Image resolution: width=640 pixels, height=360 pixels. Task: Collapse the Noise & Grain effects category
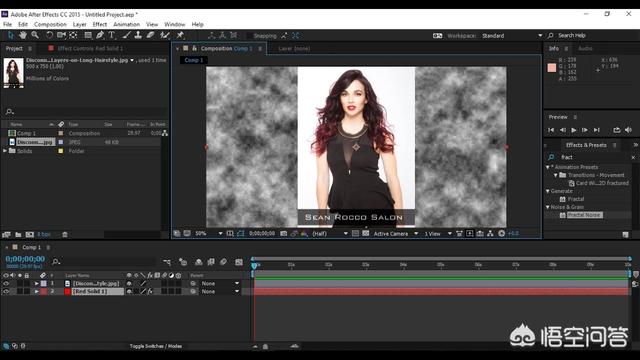click(548, 207)
